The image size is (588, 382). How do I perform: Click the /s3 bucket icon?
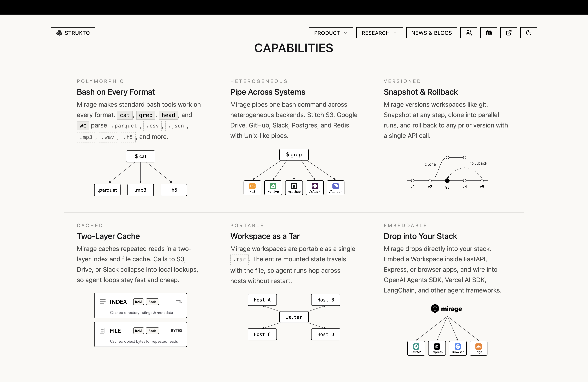[x=252, y=188]
